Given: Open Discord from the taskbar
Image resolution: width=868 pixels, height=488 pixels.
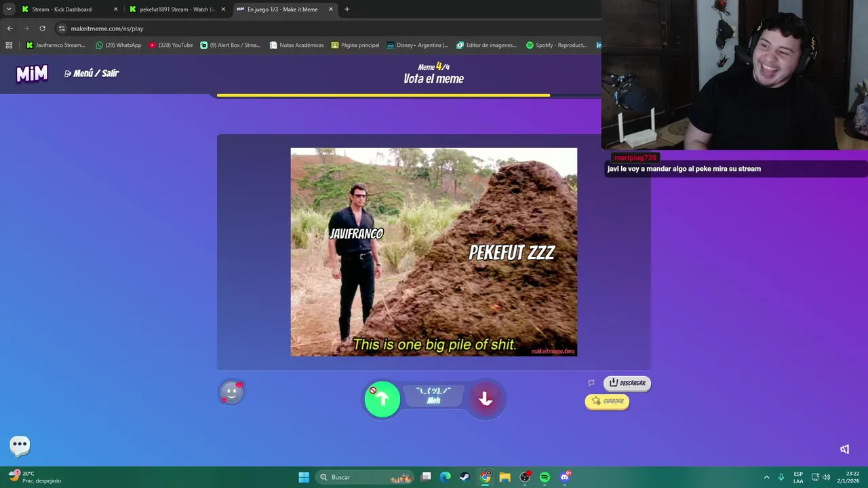Looking at the screenshot, I should coord(565,477).
